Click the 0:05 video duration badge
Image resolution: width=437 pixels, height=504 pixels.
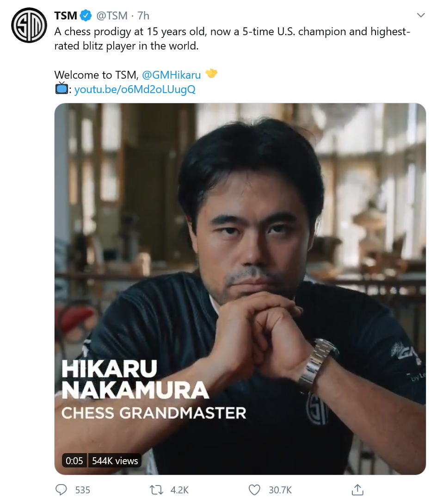tap(74, 460)
